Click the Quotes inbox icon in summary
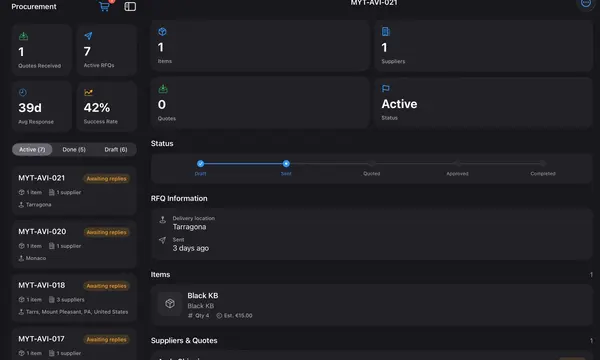This screenshot has width=600, height=360. [x=163, y=89]
